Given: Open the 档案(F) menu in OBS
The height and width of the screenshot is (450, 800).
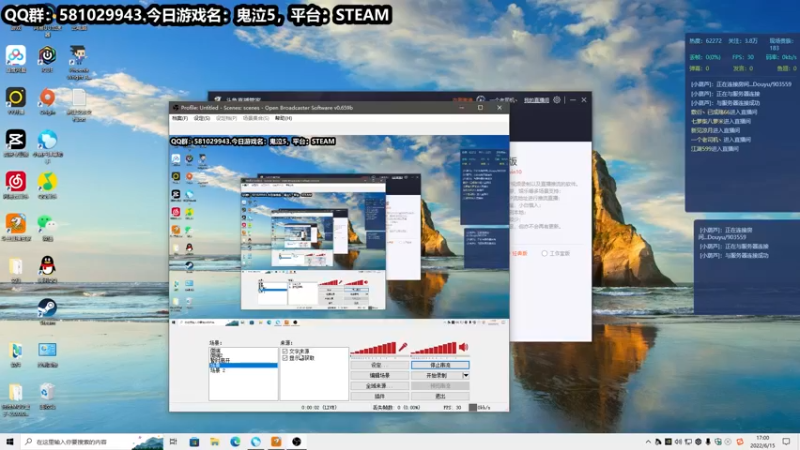Looking at the screenshot, I should coord(180,118).
